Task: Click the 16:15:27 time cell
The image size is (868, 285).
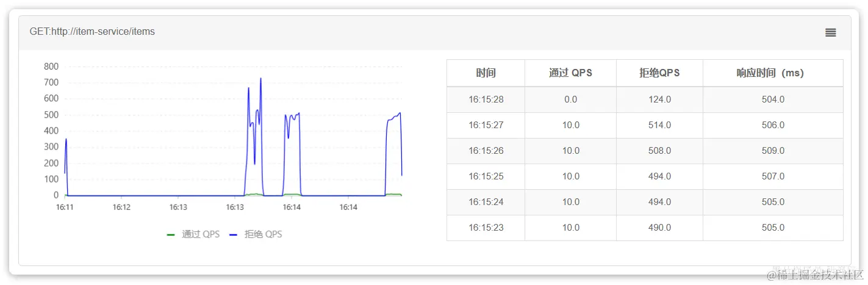Action: 486,125
